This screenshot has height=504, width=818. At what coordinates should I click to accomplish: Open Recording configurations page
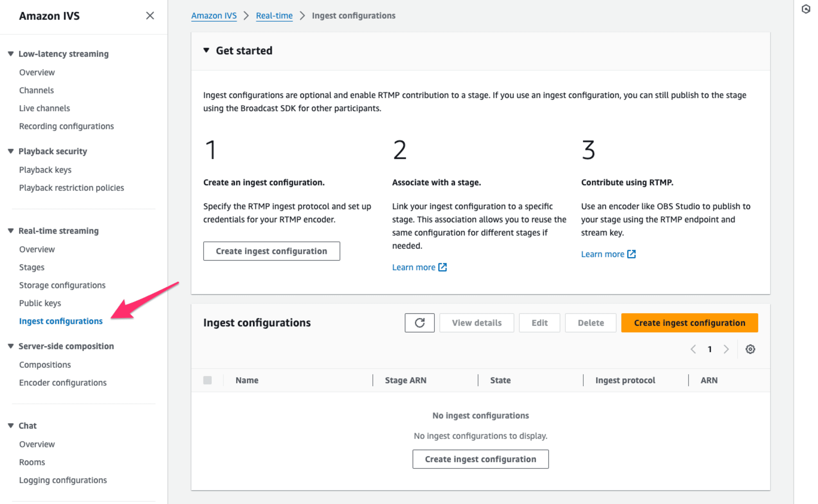coord(66,126)
